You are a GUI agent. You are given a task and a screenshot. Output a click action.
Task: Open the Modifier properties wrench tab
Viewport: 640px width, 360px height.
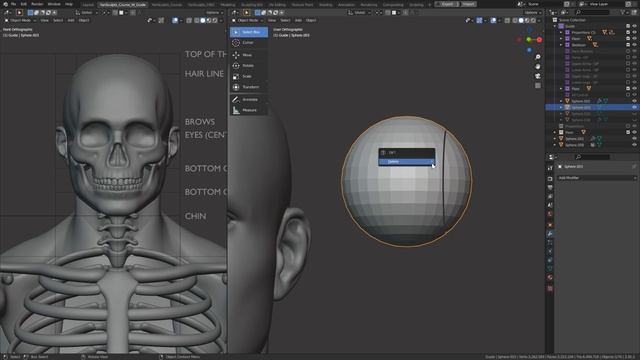pyautogui.click(x=550, y=234)
